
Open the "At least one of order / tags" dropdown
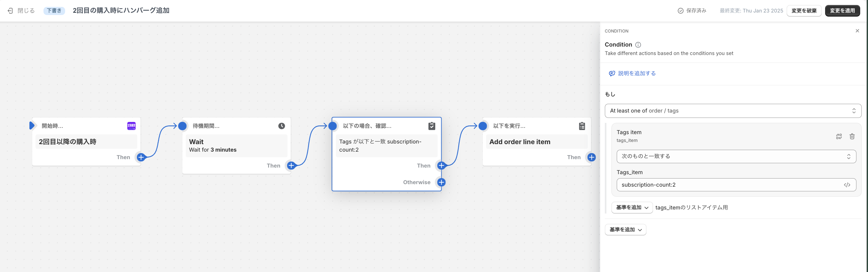(x=733, y=111)
